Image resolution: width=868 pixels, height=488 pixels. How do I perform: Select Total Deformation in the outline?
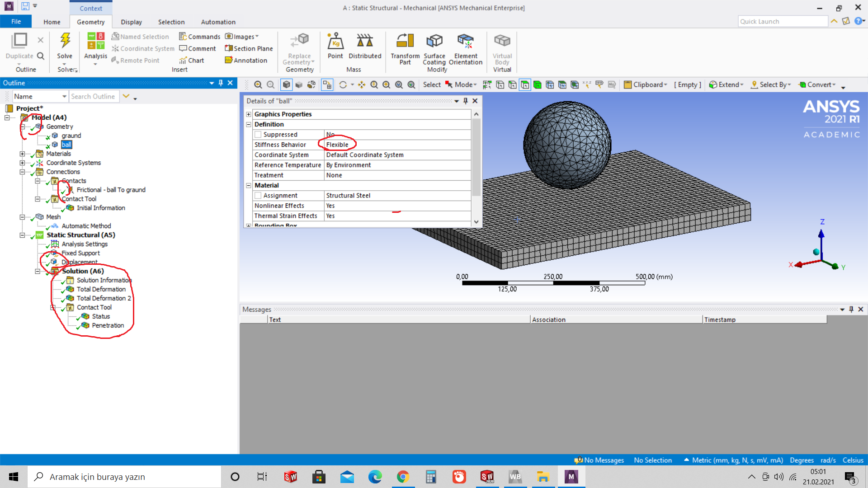(101, 289)
